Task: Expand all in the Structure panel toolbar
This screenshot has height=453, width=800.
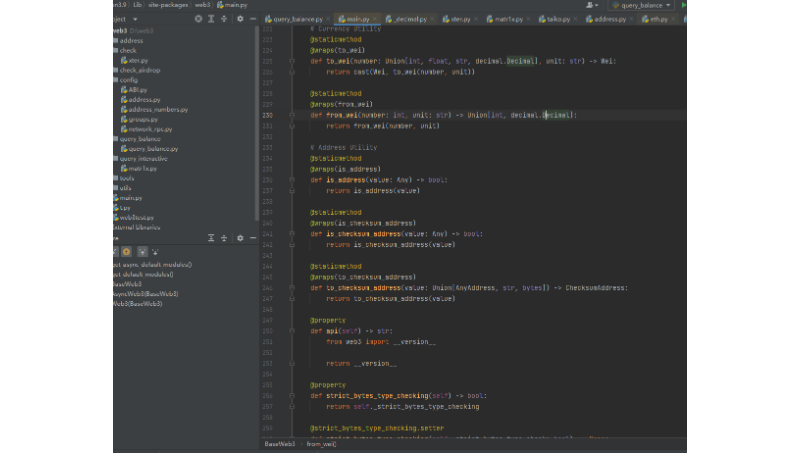Action: tap(211, 238)
